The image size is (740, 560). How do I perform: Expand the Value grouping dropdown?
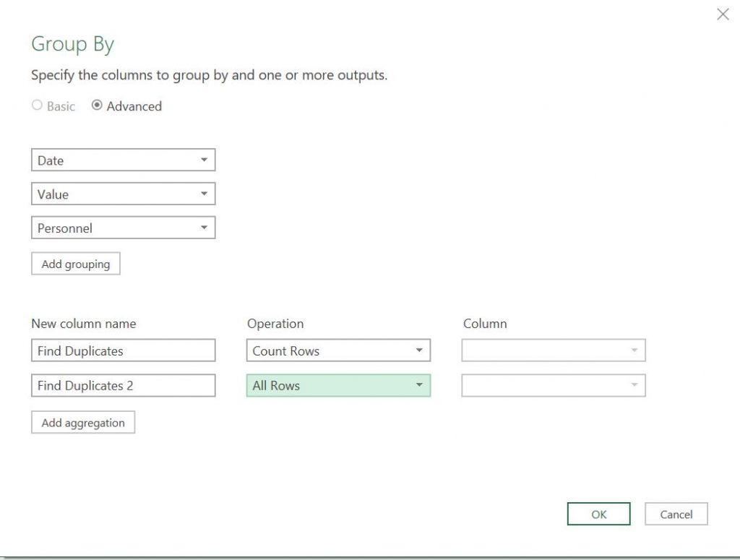123,194
